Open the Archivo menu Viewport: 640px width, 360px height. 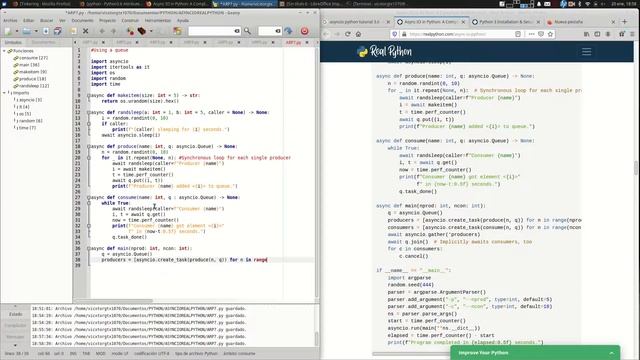pos(10,20)
